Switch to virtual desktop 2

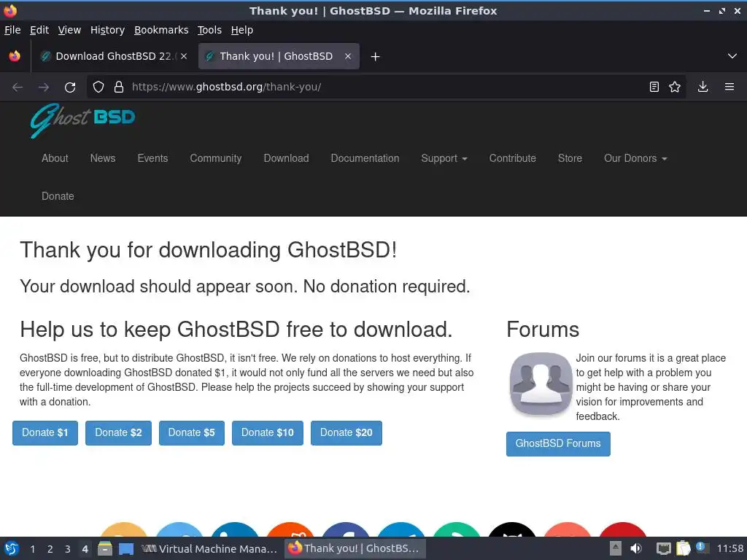click(x=50, y=549)
